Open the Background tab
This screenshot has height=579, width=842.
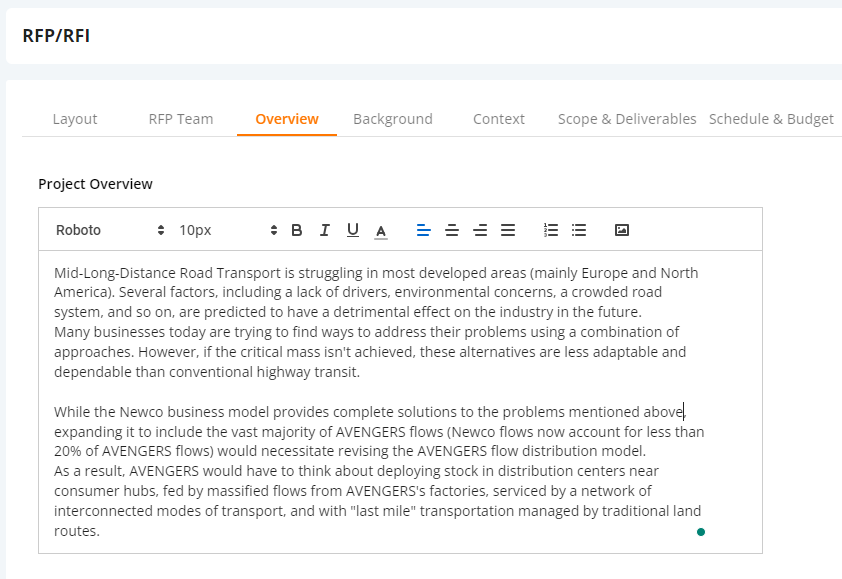[393, 119]
